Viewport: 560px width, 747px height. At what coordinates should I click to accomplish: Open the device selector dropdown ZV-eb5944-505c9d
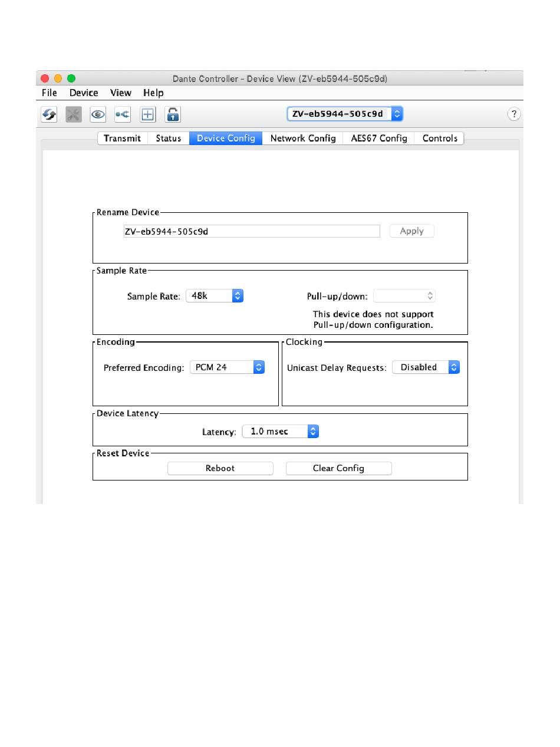pyautogui.click(x=345, y=114)
